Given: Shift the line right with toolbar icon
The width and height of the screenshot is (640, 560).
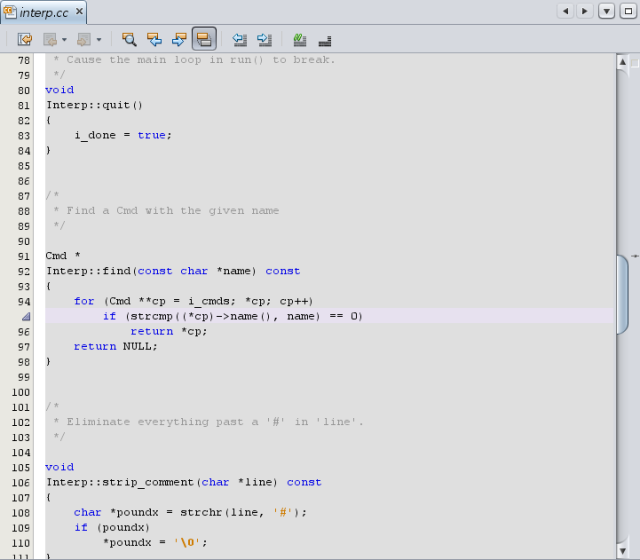Looking at the screenshot, I should pos(264,40).
